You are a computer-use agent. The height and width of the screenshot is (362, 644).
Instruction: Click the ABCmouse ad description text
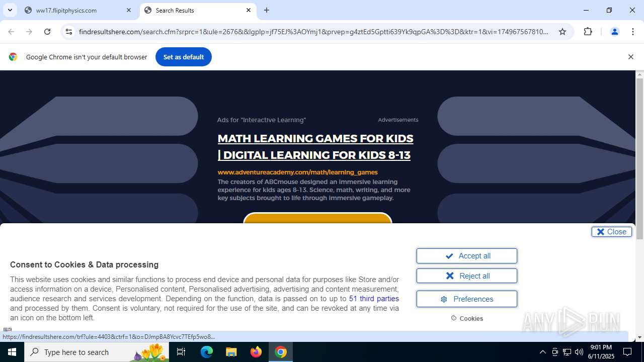coord(314,190)
